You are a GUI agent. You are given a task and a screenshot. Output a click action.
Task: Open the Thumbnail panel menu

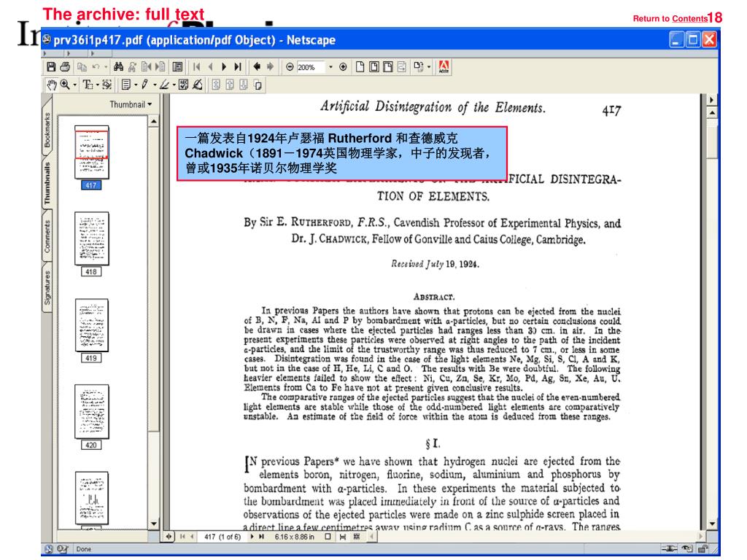pyautogui.click(x=131, y=104)
